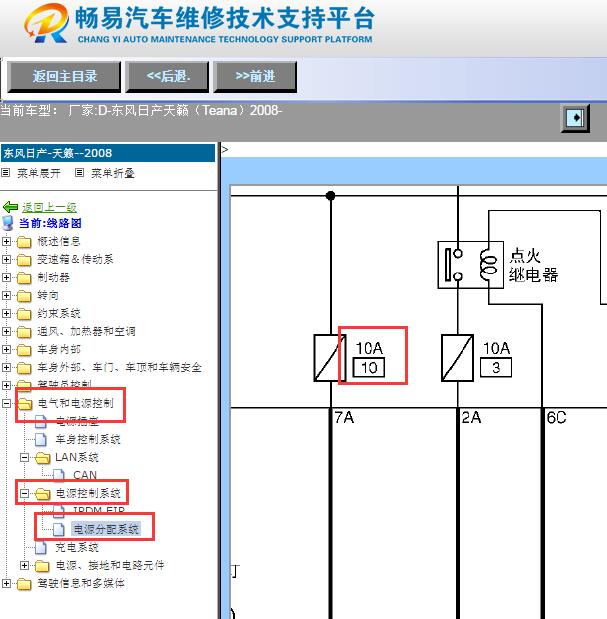Image resolution: width=607 pixels, height=619 pixels.
Task: Click the 点火继电器 text label
Action: point(533,265)
